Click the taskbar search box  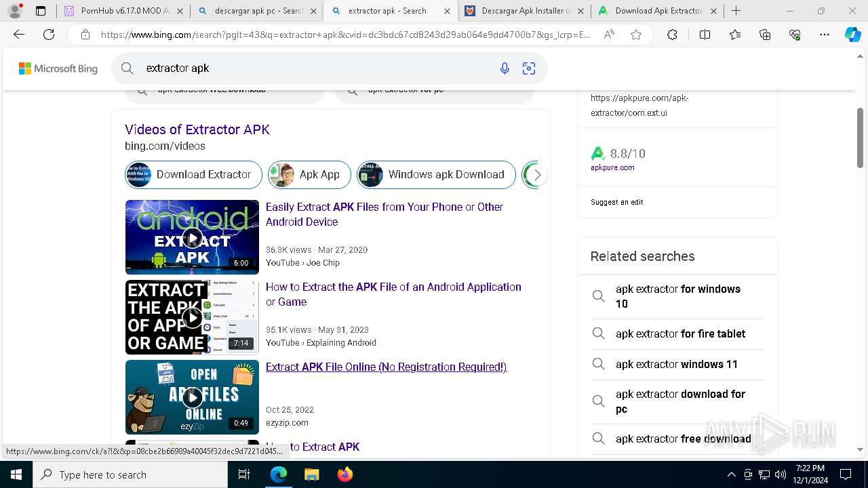pyautogui.click(x=130, y=474)
